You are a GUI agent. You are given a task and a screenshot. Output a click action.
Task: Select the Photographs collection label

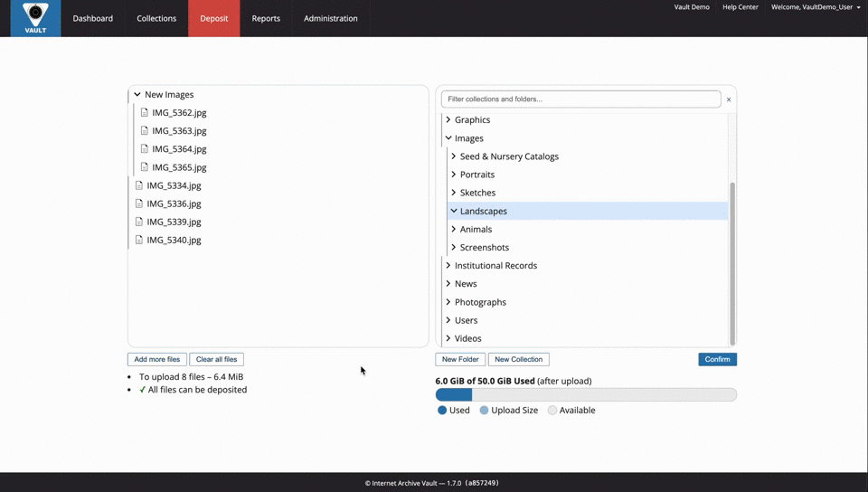pos(480,302)
